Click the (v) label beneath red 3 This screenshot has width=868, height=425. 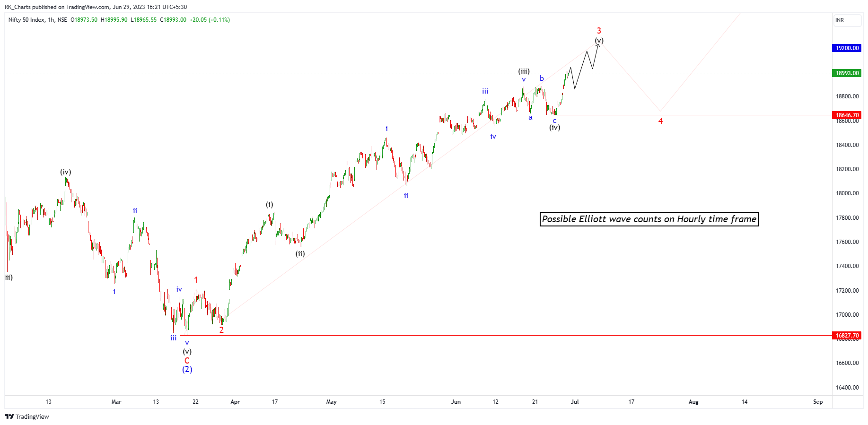599,41
